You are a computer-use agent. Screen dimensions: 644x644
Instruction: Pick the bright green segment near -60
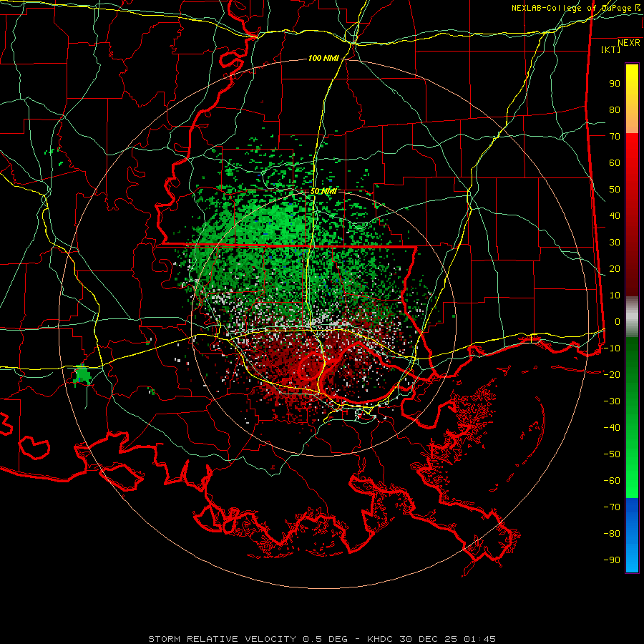click(x=632, y=481)
